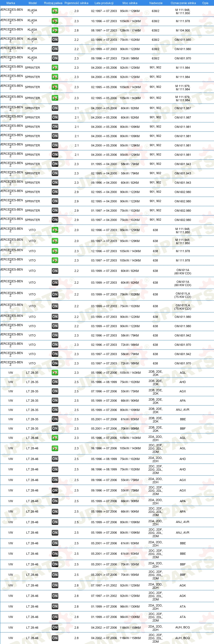
Task: Click ON icon in LT 28-35 BBE row
Action: (x=55, y=419)
